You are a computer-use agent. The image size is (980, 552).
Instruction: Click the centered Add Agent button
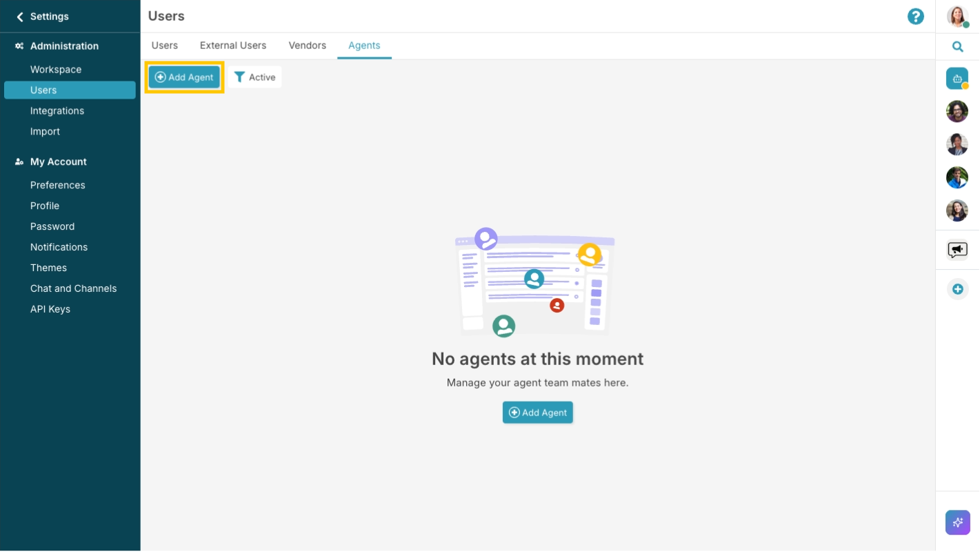[537, 413]
